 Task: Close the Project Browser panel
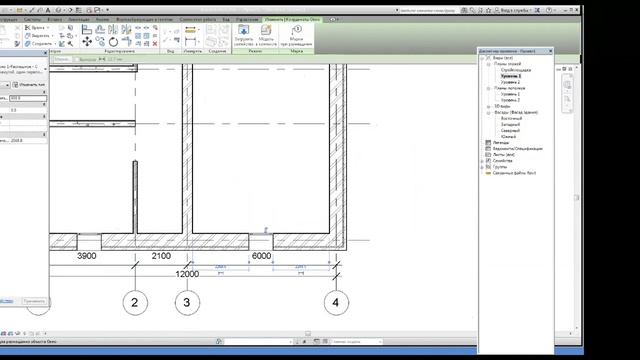pos(551,51)
